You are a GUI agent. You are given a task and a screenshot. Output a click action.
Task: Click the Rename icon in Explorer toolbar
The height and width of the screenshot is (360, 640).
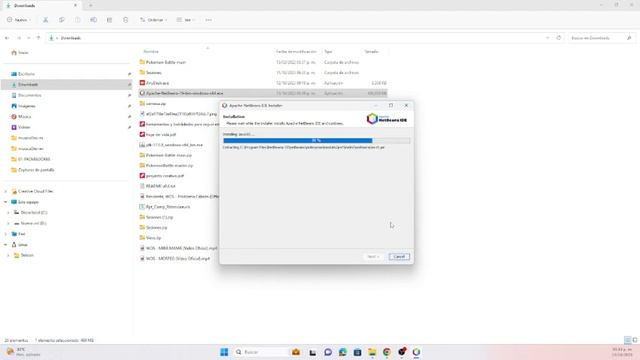[x=93, y=20]
